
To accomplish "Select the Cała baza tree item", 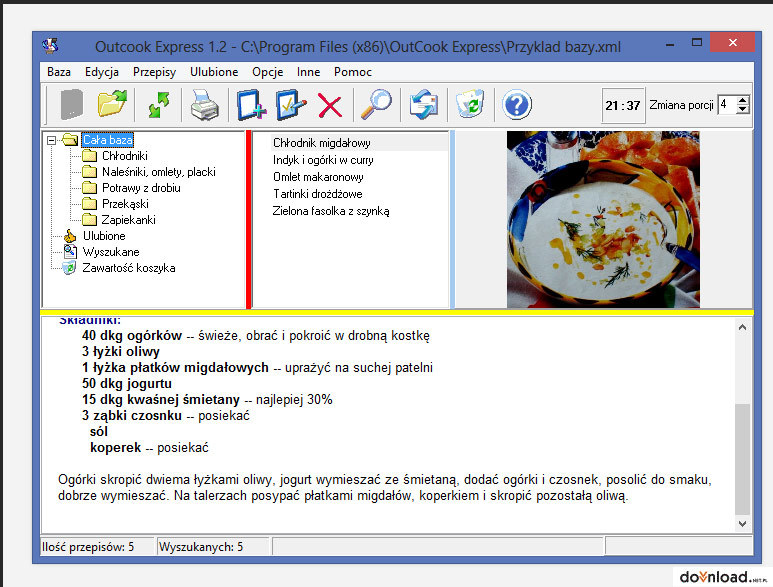I will pos(107,140).
